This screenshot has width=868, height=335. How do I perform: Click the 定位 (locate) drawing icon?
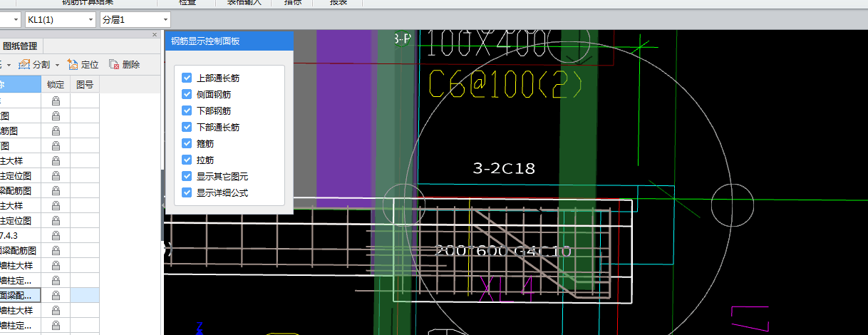(x=72, y=65)
